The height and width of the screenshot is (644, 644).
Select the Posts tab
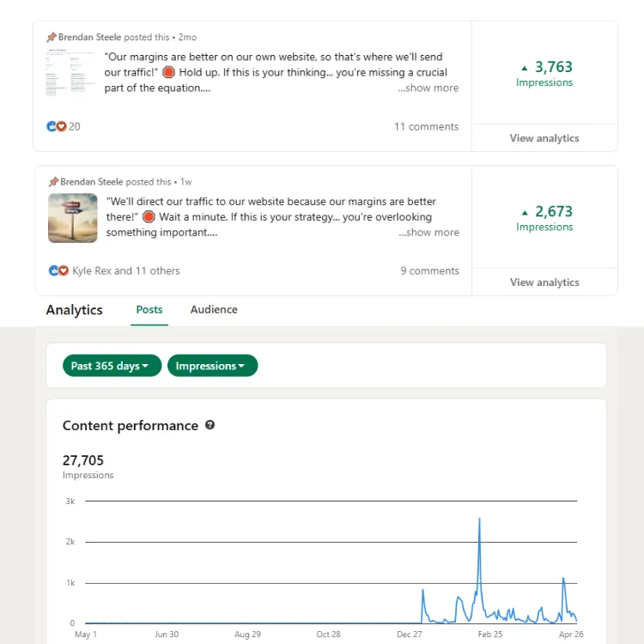(149, 310)
